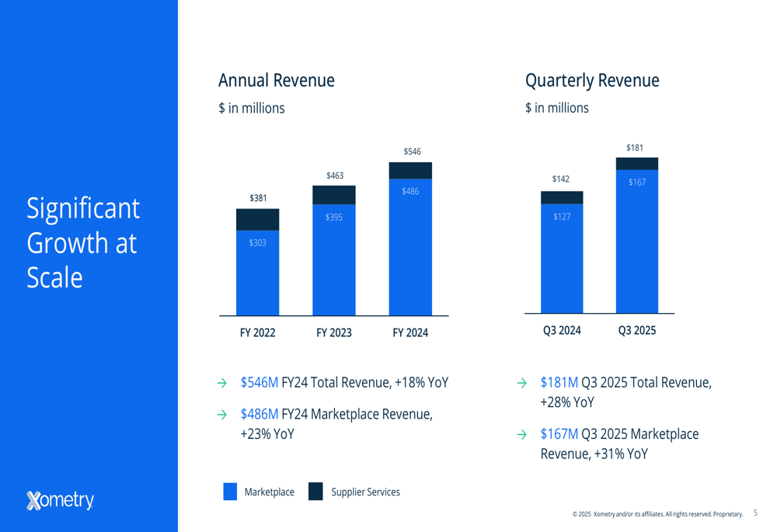Select the Q3 2024 Marketplace bar labeled $127
The width and height of the screenshot is (777, 532).
click(562, 258)
